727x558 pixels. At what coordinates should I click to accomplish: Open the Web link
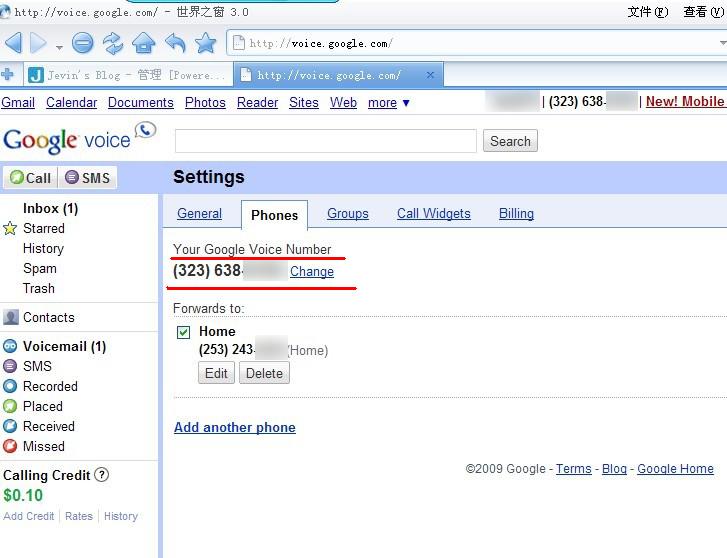tap(343, 103)
